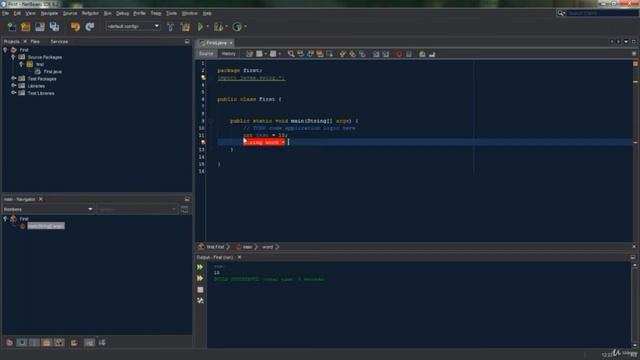Toggle Show Fields filter in the Navigator bottom toolbar
This screenshot has width=640, height=360.
(x=22, y=342)
